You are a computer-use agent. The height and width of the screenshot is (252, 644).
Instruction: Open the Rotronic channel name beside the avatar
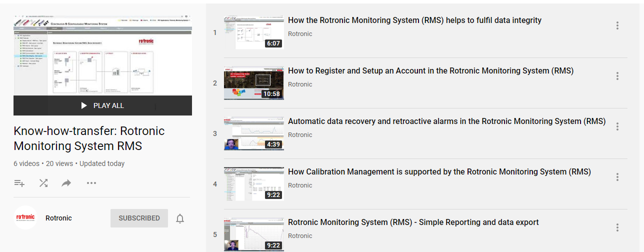coord(58,218)
